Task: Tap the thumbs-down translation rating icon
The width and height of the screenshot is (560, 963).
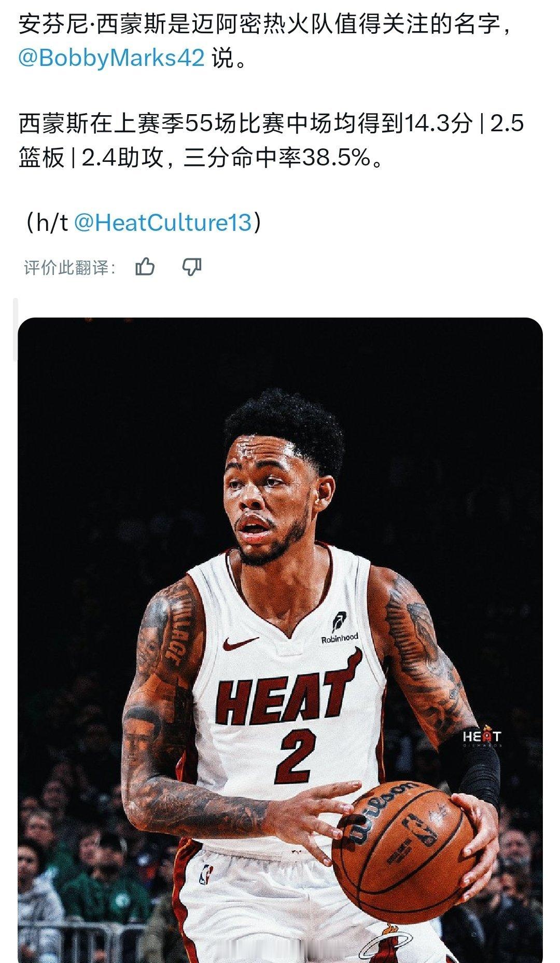Action: pyautogui.click(x=191, y=267)
